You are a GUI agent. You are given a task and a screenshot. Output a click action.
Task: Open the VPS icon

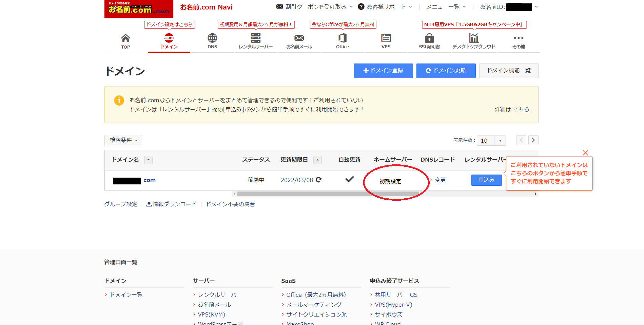(x=386, y=38)
